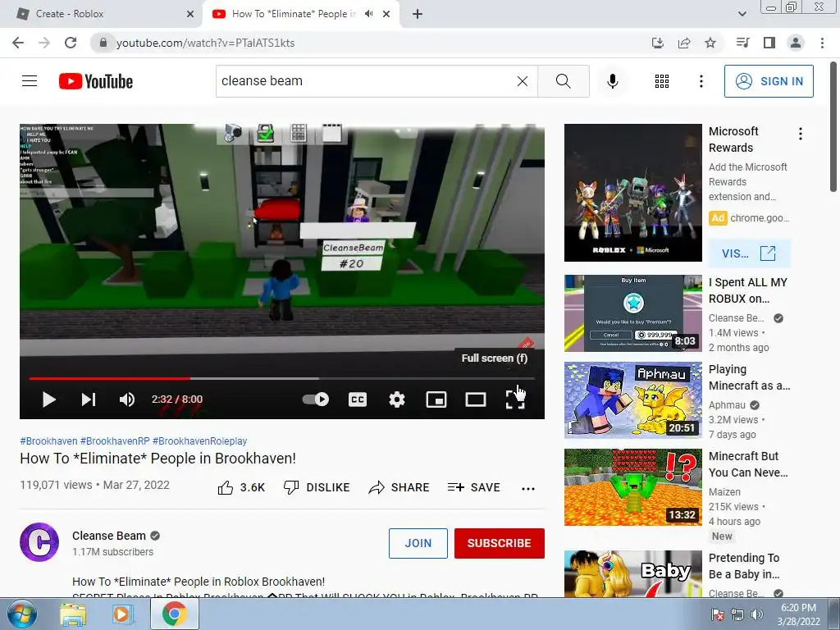The width and height of the screenshot is (840, 630).
Task: Open media control icon in toolbar
Action: pos(742,43)
